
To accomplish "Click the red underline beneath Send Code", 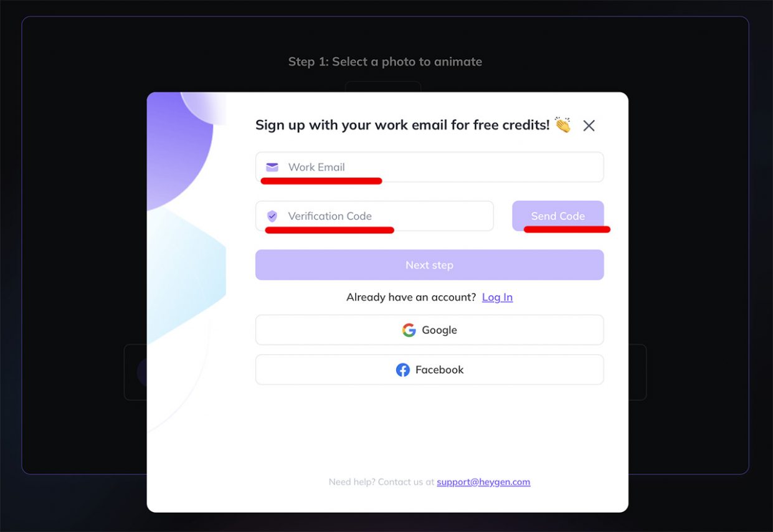I will pyautogui.click(x=567, y=229).
